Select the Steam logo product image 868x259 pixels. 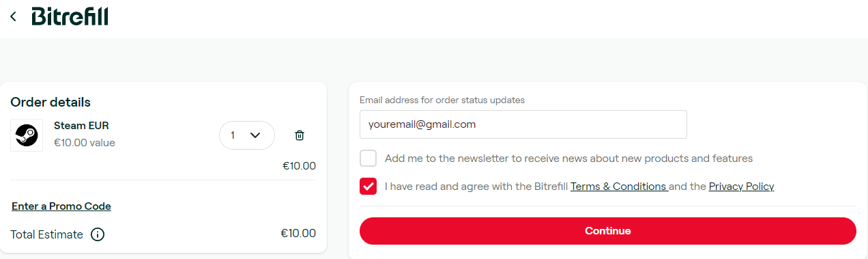(x=27, y=135)
